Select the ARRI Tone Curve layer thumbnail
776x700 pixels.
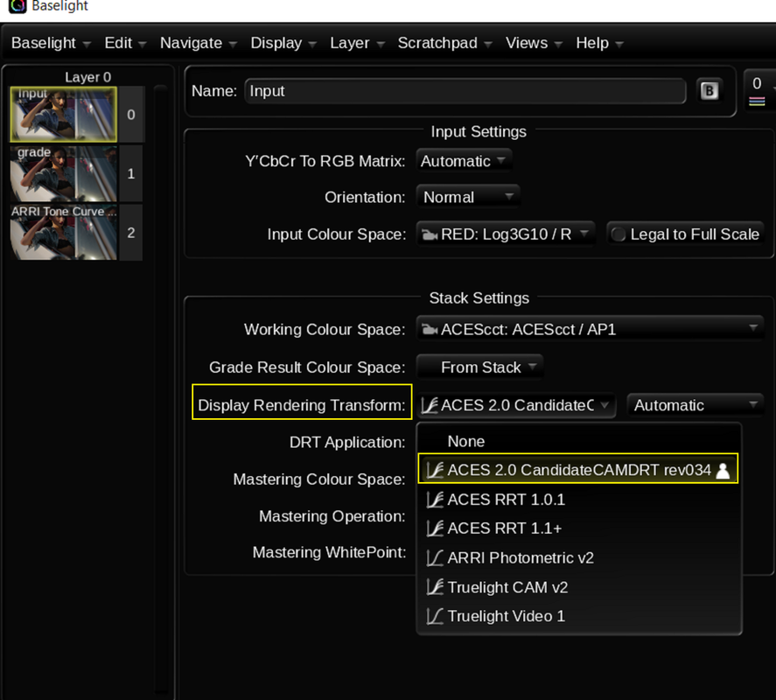coord(63,232)
